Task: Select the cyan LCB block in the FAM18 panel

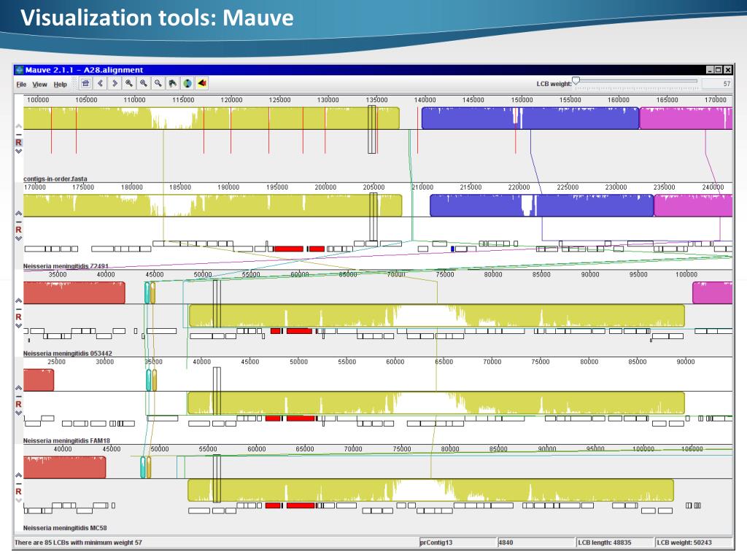Action: click(148, 379)
